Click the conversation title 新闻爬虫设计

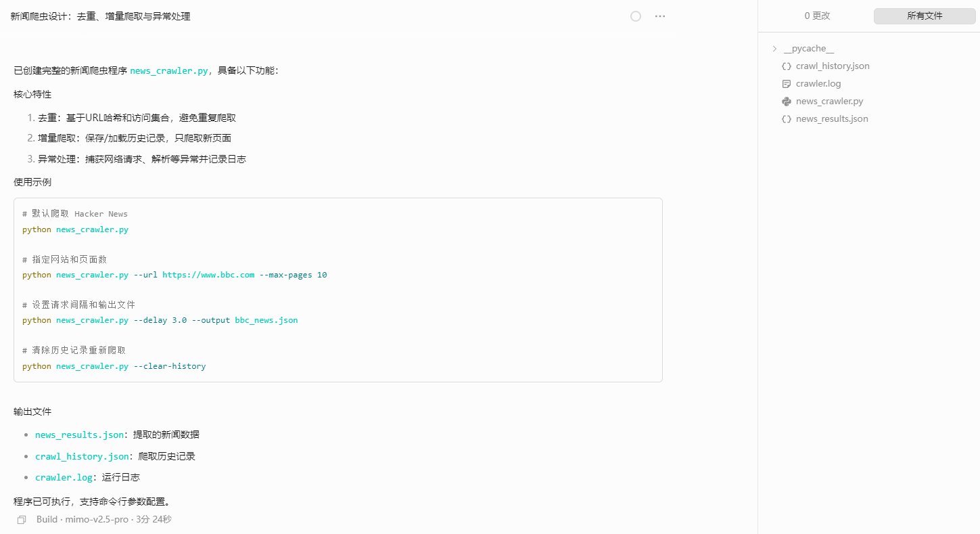pyautogui.click(x=100, y=16)
